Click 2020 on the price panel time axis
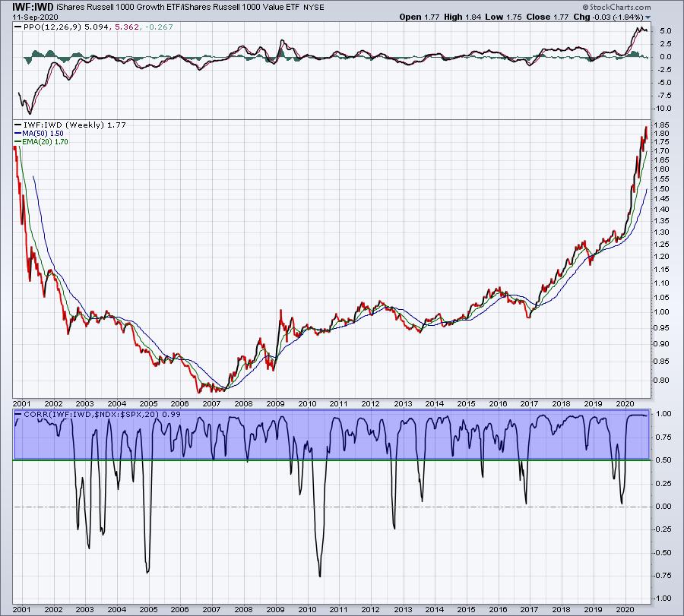This screenshot has width=684, height=616. (x=625, y=403)
